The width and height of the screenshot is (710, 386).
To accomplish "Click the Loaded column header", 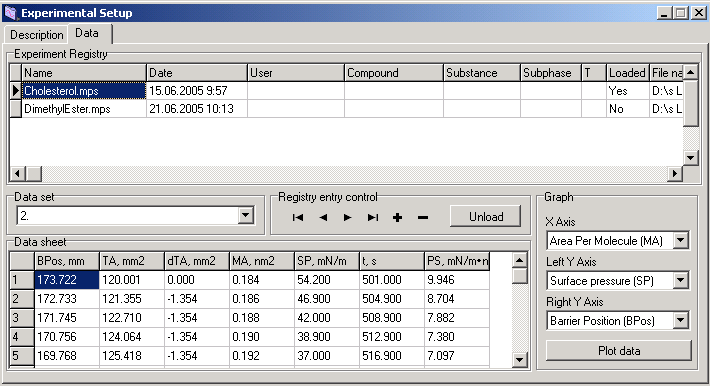I will point(628,73).
